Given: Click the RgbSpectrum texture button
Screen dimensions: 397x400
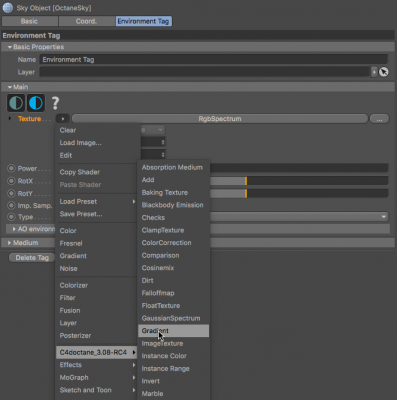Looking at the screenshot, I should pos(220,119).
